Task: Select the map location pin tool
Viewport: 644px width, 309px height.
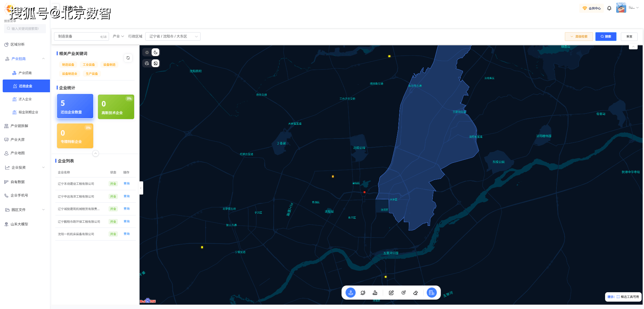Action: pyautogui.click(x=351, y=293)
